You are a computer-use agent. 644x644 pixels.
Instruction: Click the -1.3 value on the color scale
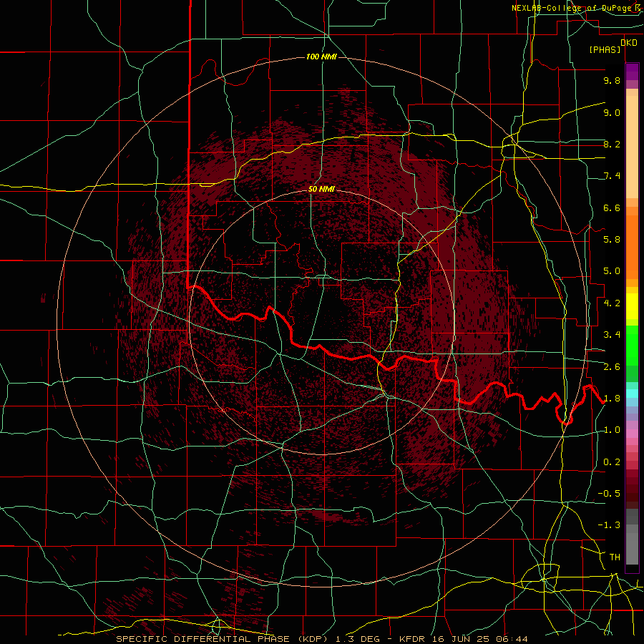[609, 525]
